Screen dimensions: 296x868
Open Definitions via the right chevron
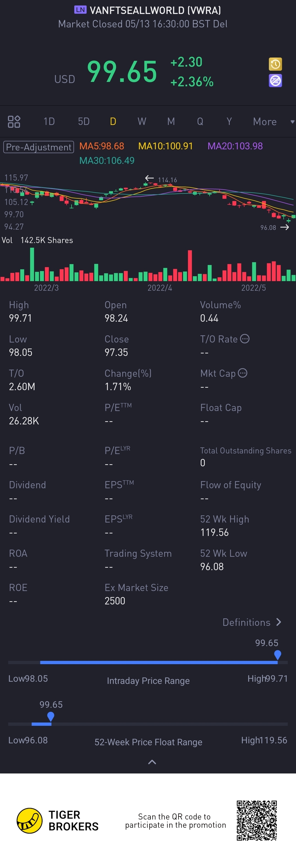pos(278,622)
